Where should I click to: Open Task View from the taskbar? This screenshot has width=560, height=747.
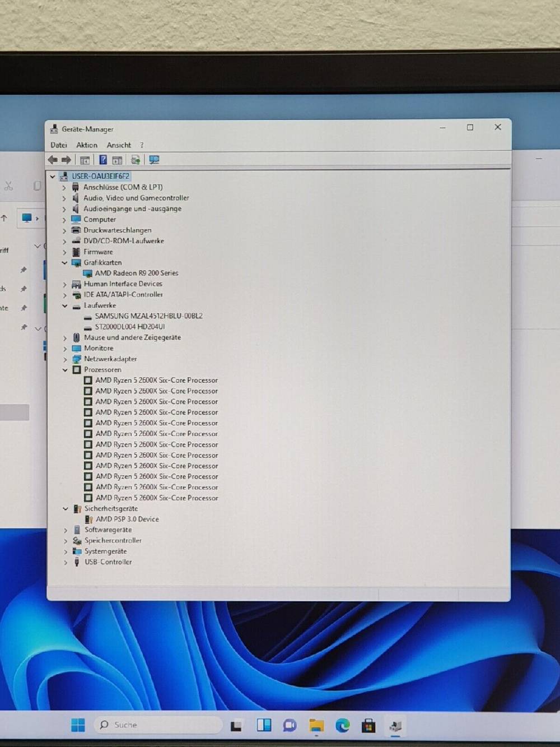click(x=236, y=726)
